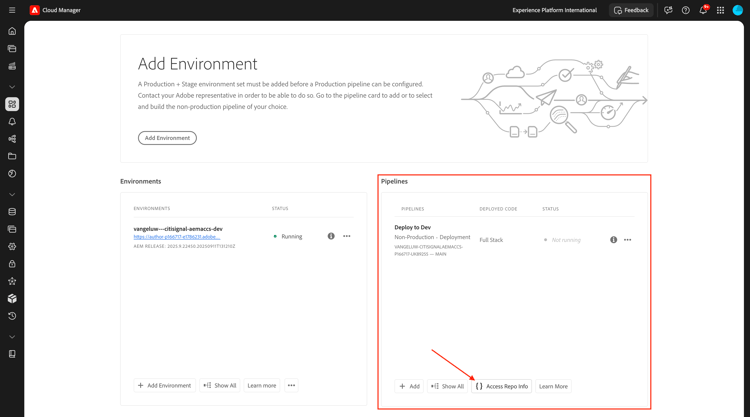Viewport: 750px width, 417px height.
Task: Collapse second sidebar section chevron
Action: [12, 195]
